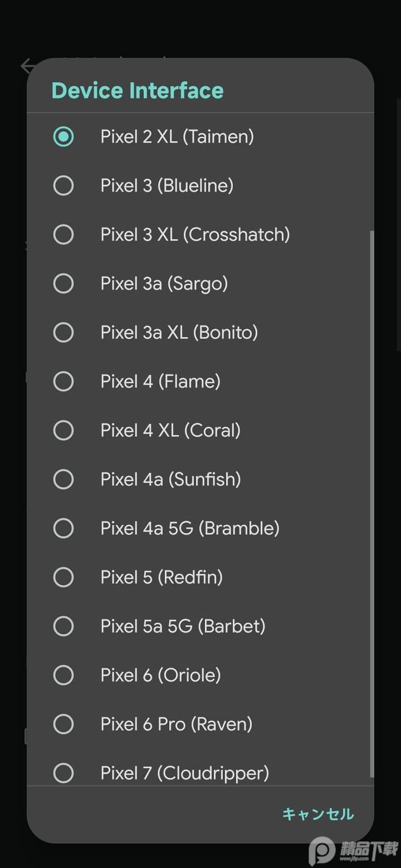Pick the Pixel 3a (Sargo) radio button
The width and height of the screenshot is (401, 868).
pyautogui.click(x=63, y=283)
